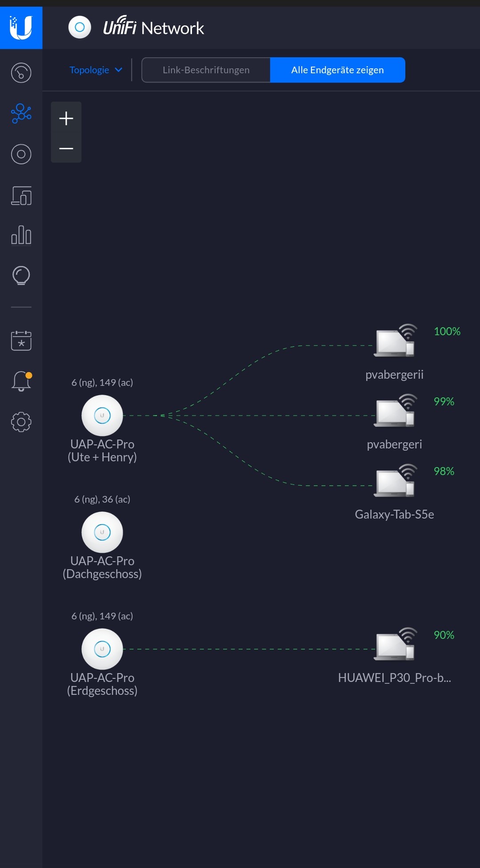480x868 pixels.
Task: Zoom out with the minus button
Action: click(66, 148)
